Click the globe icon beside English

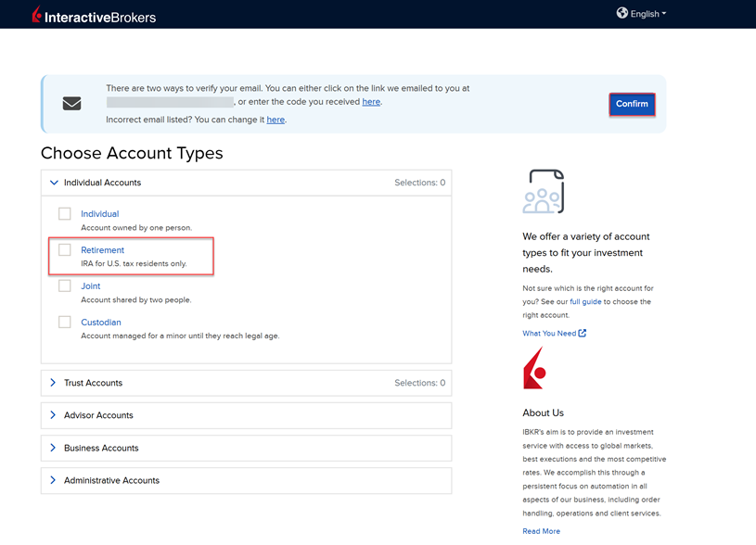coord(621,13)
